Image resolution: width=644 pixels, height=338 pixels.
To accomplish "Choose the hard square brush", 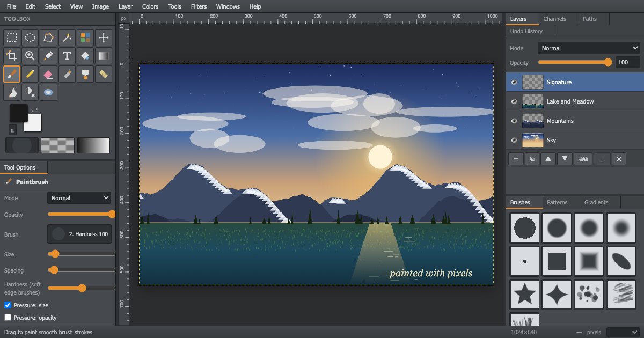I will [557, 261].
